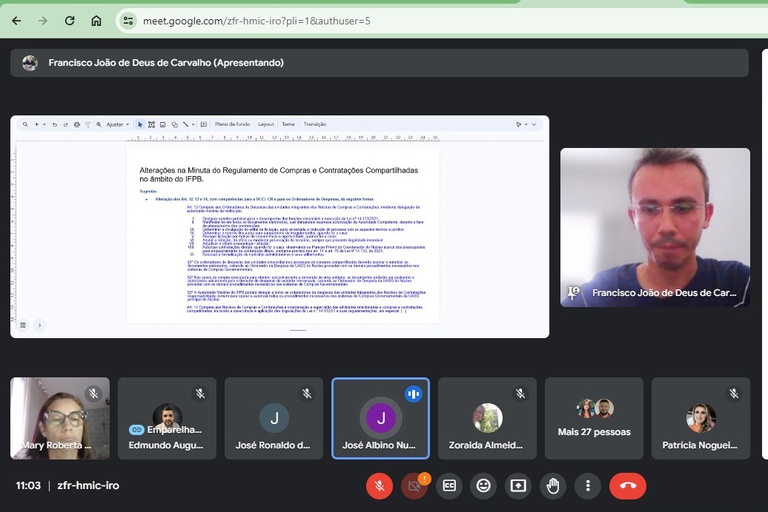This screenshot has width=768, height=512.
Task: Raise your hand using the hand icon
Action: tap(553, 486)
